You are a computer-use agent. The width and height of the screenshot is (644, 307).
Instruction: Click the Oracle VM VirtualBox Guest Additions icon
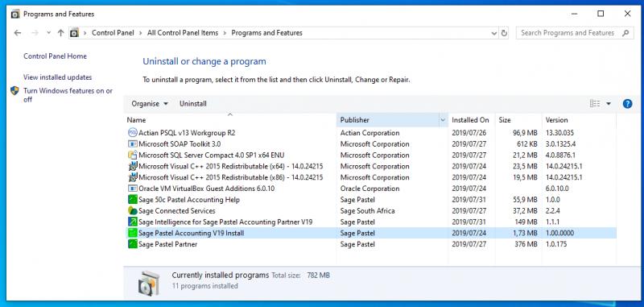point(132,189)
